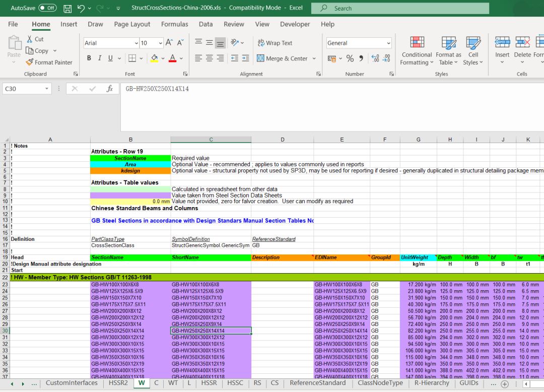Click the Undo arrow icon
Viewport: 544px width, 392px height.
[x=81, y=9]
